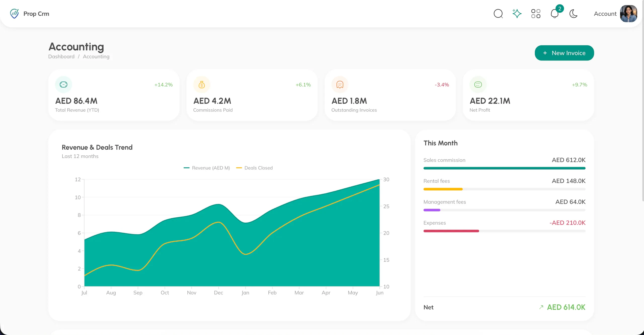Click the AED 64.0K management fees amount
This screenshot has width=644, height=335.
[x=570, y=202]
